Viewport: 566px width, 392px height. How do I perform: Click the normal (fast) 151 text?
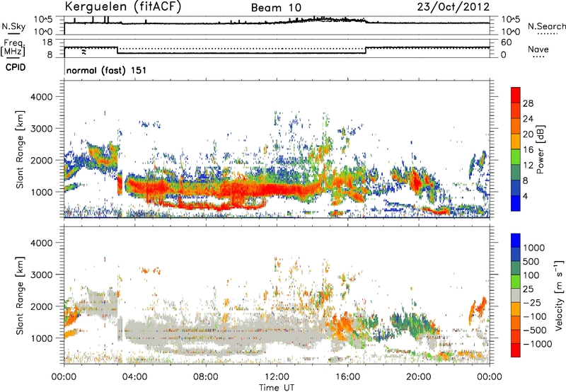(x=107, y=70)
